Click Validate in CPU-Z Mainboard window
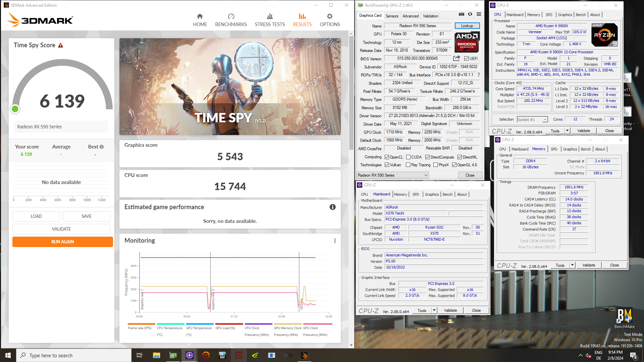The width and height of the screenshot is (644, 362). coord(450,310)
